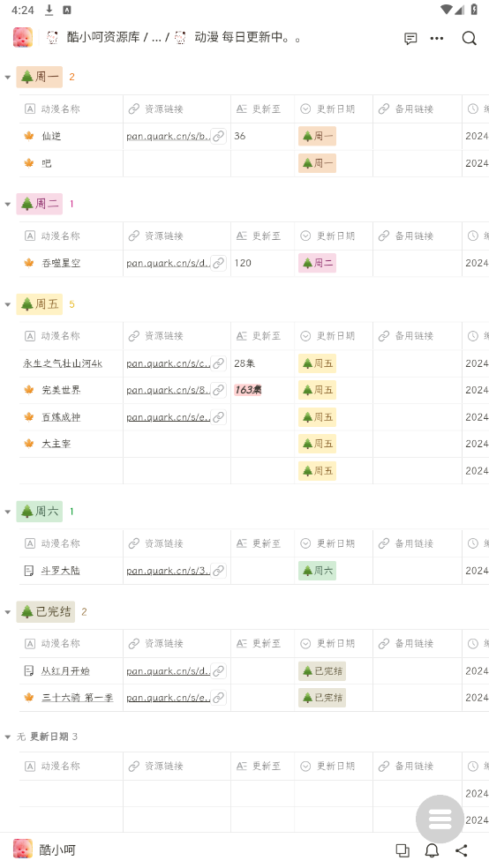Image resolution: width=489 pixels, height=868 pixels.
Task: Collapse the 无 更新日期 group
Action: 8,737
